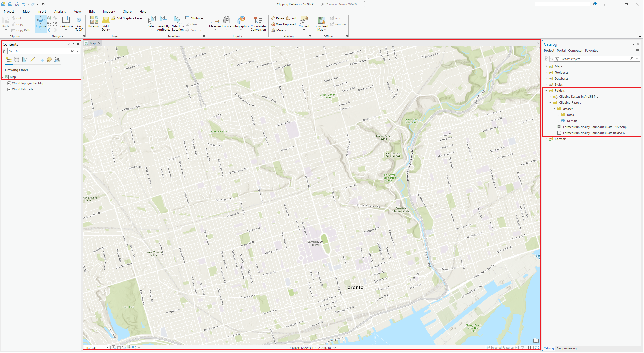Click the Go To XY icon

(79, 20)
